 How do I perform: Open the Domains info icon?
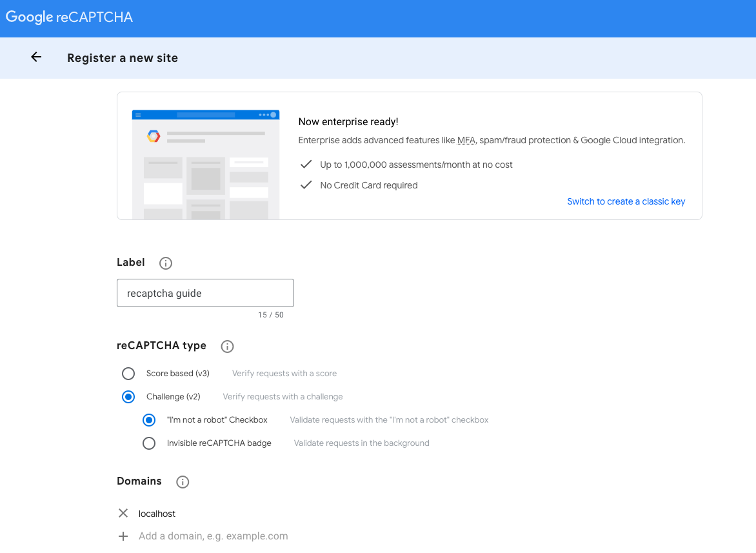tap(183, 482)
